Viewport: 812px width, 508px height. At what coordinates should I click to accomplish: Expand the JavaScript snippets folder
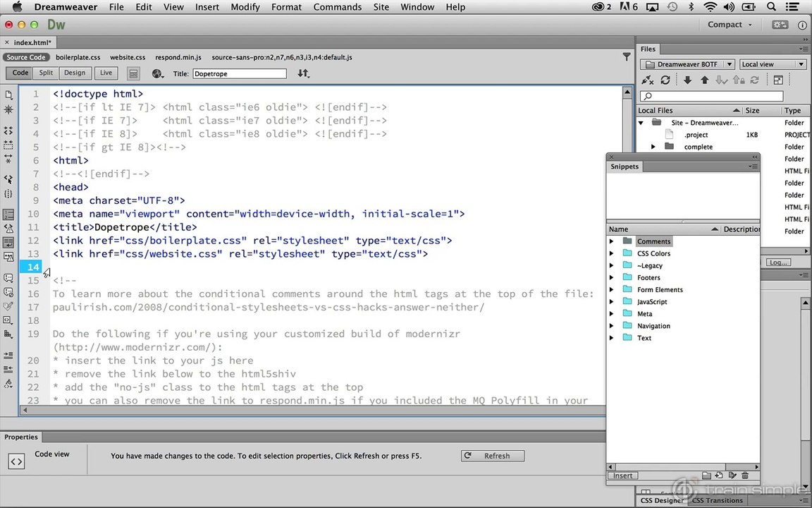click(612, 301)
